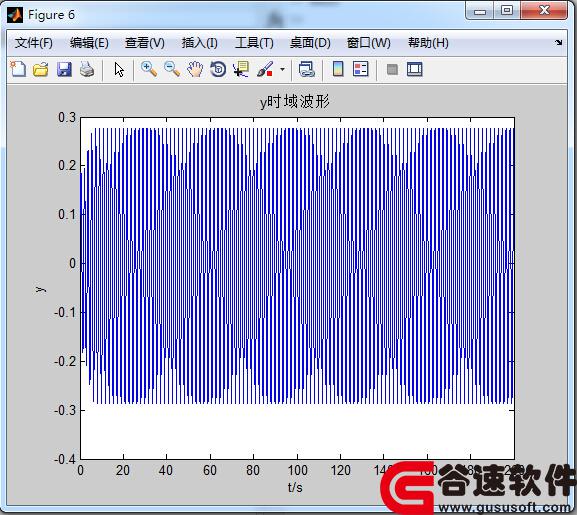Save the figure with floppy disk icon
The width and height of the screenshot is (577, 515).
pos(64,69)
